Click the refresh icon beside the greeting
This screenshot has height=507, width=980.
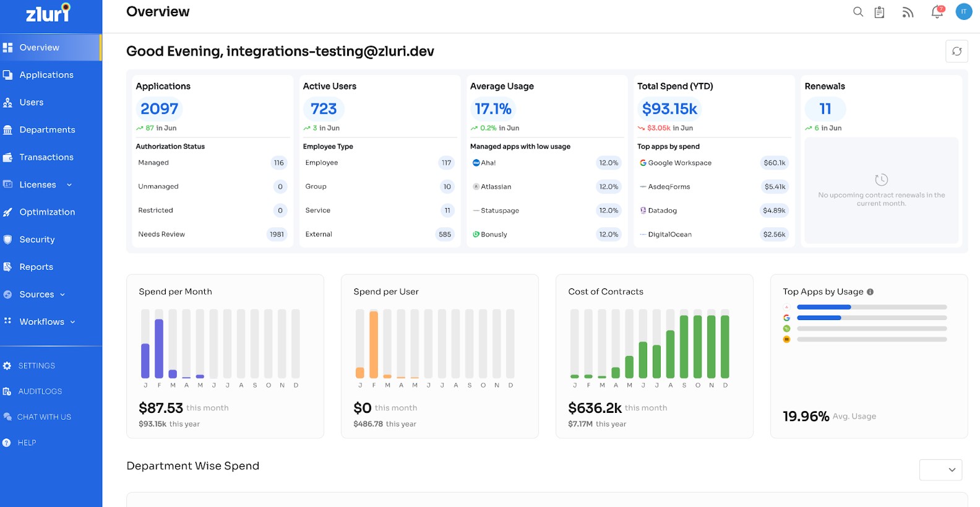pyautogui.click(x=956, y=51)
